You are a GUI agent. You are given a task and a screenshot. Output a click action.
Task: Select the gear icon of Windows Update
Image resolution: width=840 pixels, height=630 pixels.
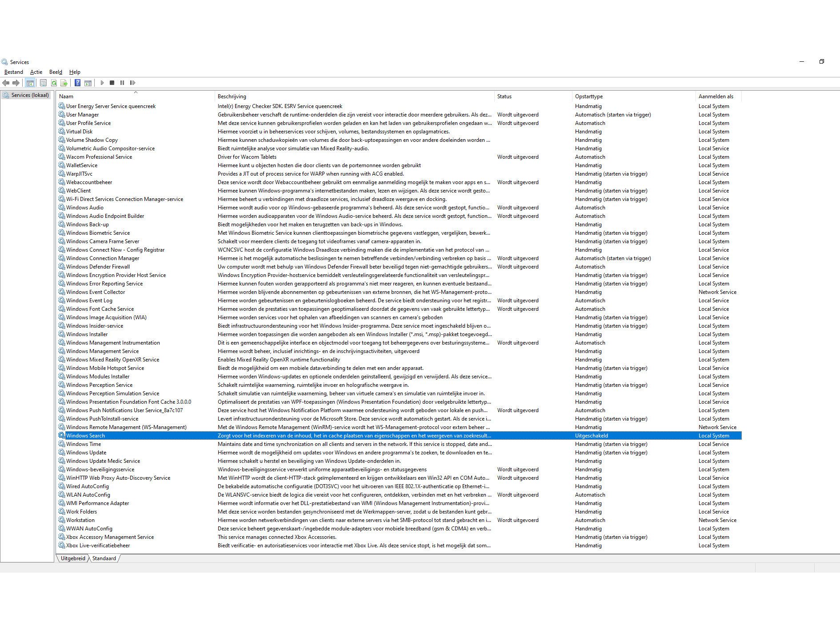point(62,453)
